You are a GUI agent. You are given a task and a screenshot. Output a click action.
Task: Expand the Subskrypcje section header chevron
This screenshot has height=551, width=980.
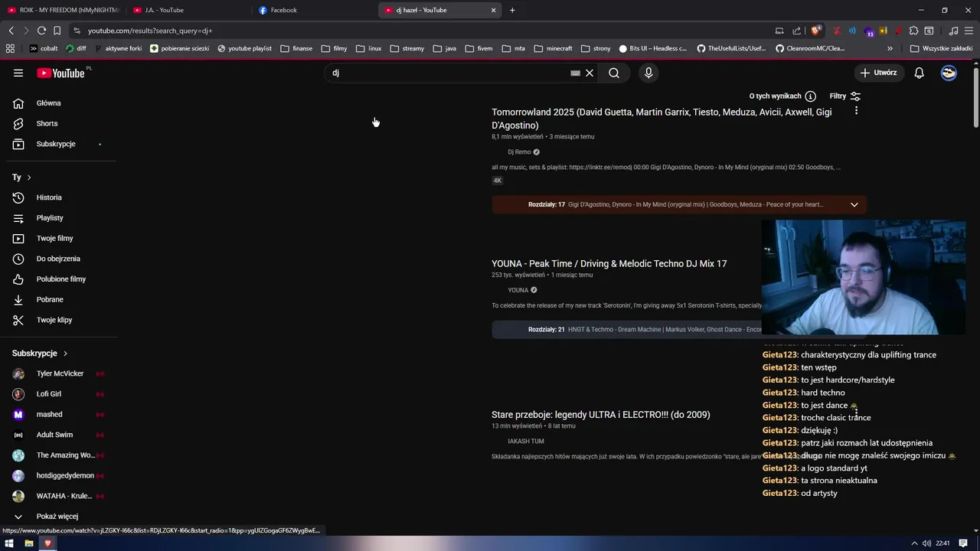(65, 354)
